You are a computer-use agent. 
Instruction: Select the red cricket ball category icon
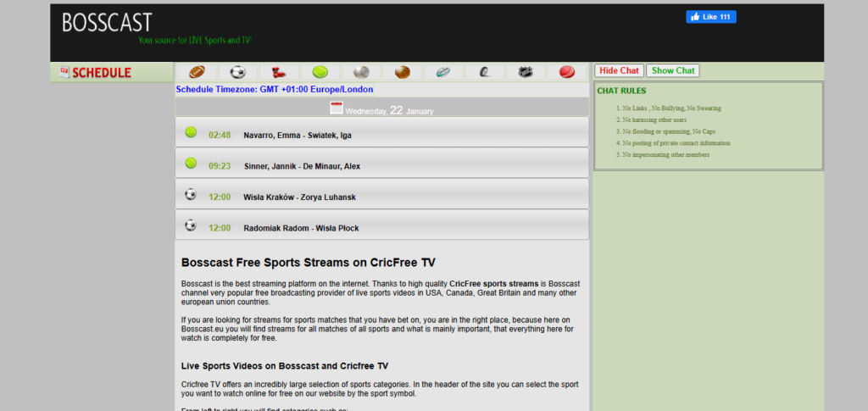(567, 72)
